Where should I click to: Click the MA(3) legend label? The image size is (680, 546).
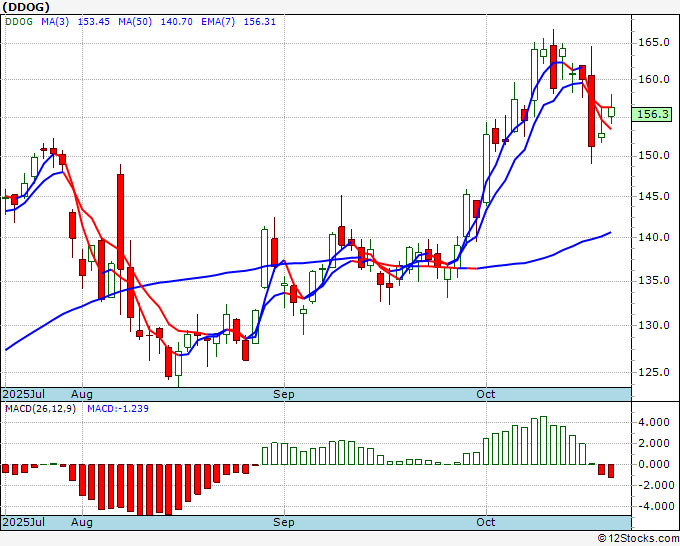(55, 22)
